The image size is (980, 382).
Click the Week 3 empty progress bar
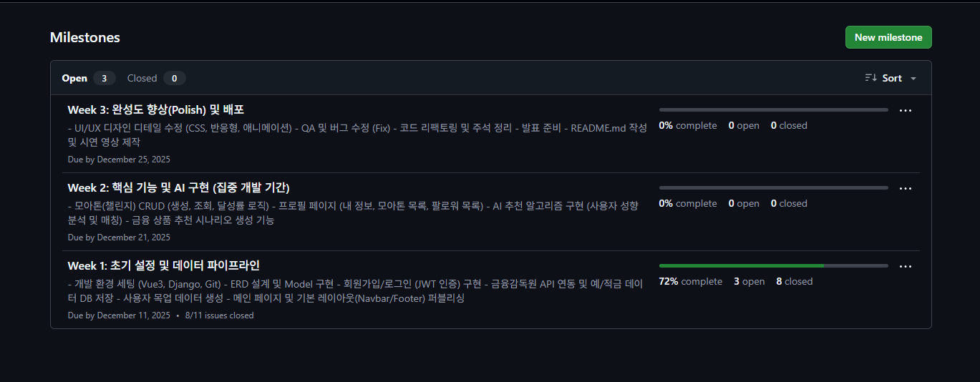(773, 109)
